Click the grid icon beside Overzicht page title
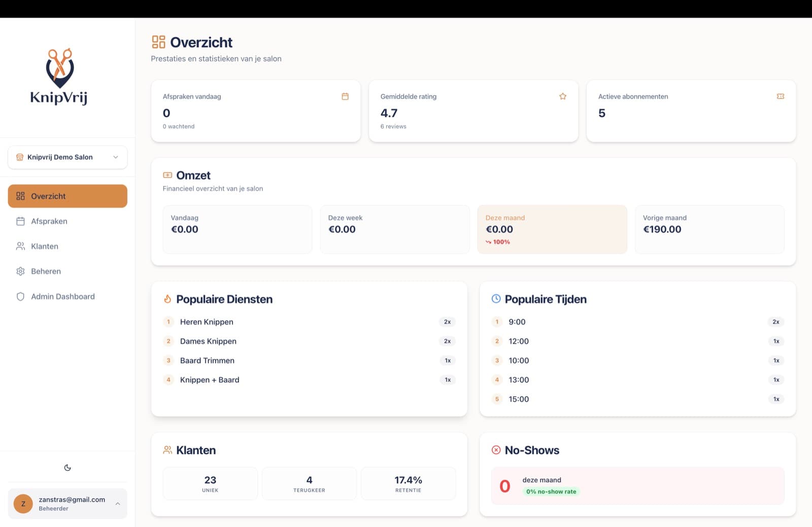Screen dimensions: 812x527 [x=158, y=42]
